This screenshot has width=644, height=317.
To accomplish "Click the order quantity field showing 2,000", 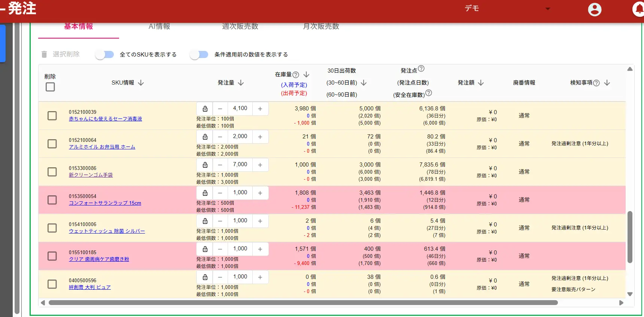I will tap(240, 137).
